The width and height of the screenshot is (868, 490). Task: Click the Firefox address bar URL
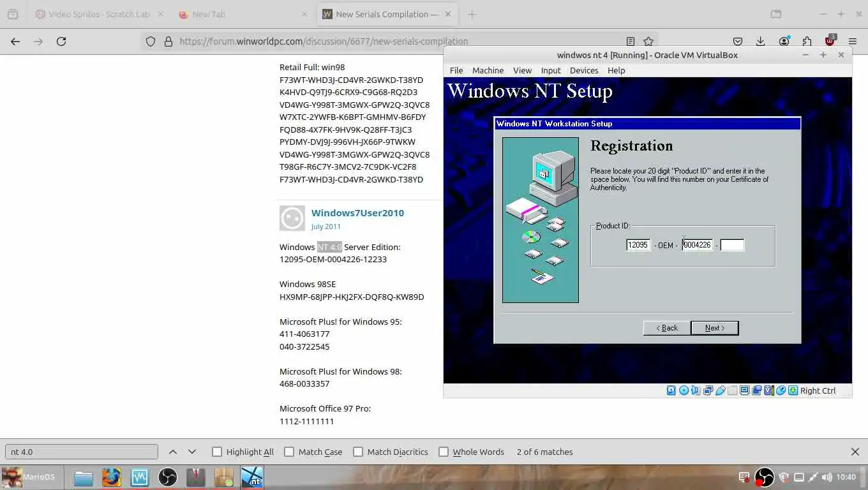tap(324, 41)
